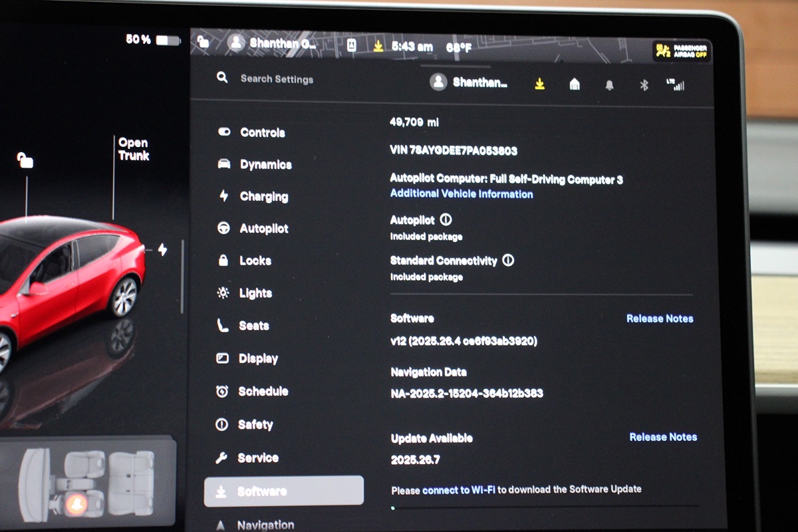The image size is (798, 532).
Task: Open the Controls settings menu
Action: coord(262,132)
